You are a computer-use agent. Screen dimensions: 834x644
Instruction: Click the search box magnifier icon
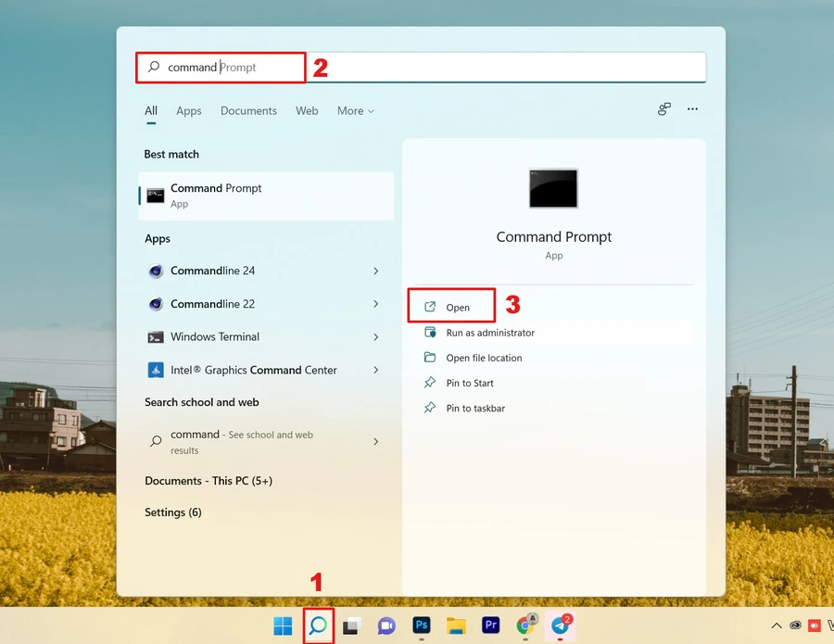click(x=154, y=67)
